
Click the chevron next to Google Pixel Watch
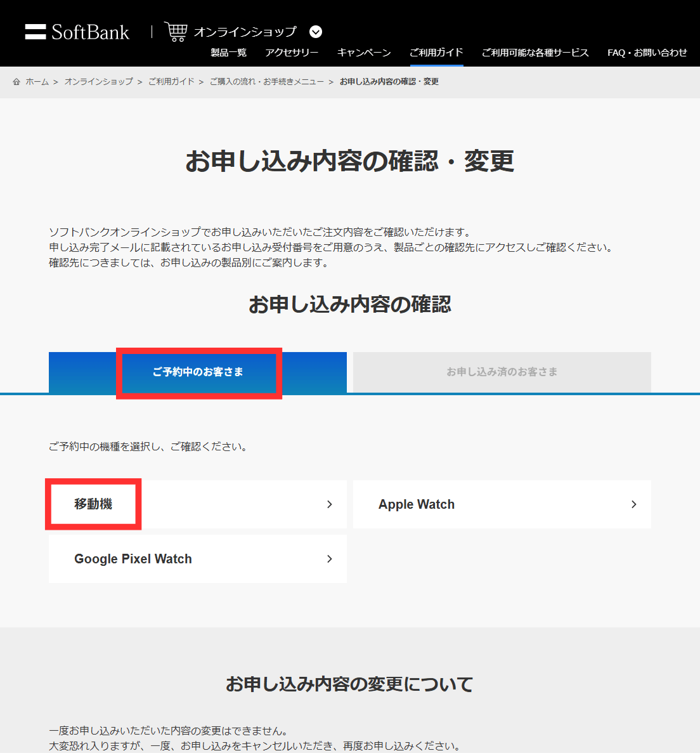pyautogui.click(x=329, y=559)
